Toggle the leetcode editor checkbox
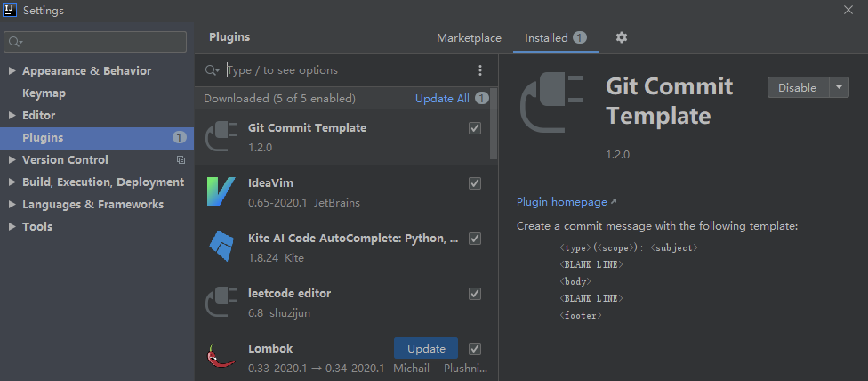Screen dimensions: 868x381 click(475, 294)
